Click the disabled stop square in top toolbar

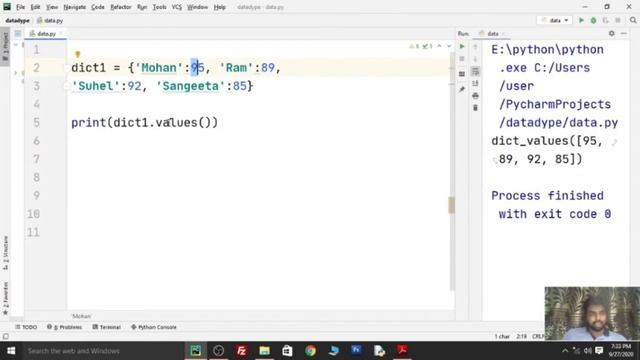pyautogui.click(x=618, y=20)
